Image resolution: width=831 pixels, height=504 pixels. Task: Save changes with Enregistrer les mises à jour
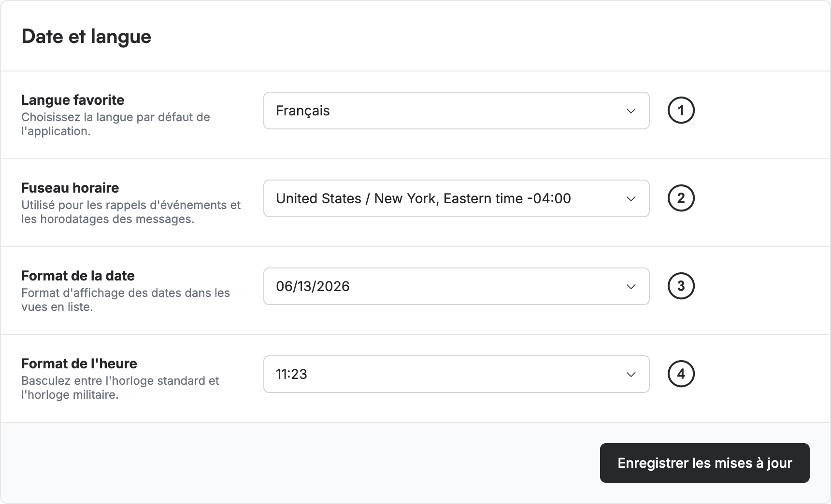click(x=704, y=463)
